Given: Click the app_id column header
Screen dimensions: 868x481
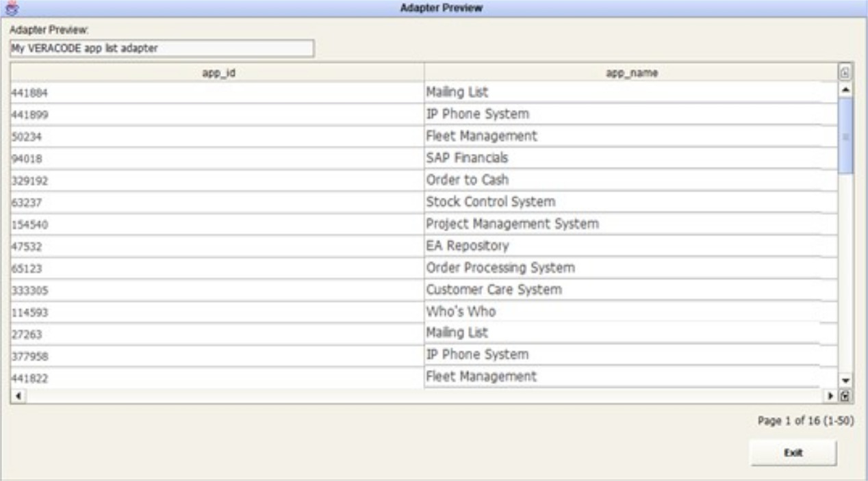Looking at the screenshot, I should [x=217, y=73].
